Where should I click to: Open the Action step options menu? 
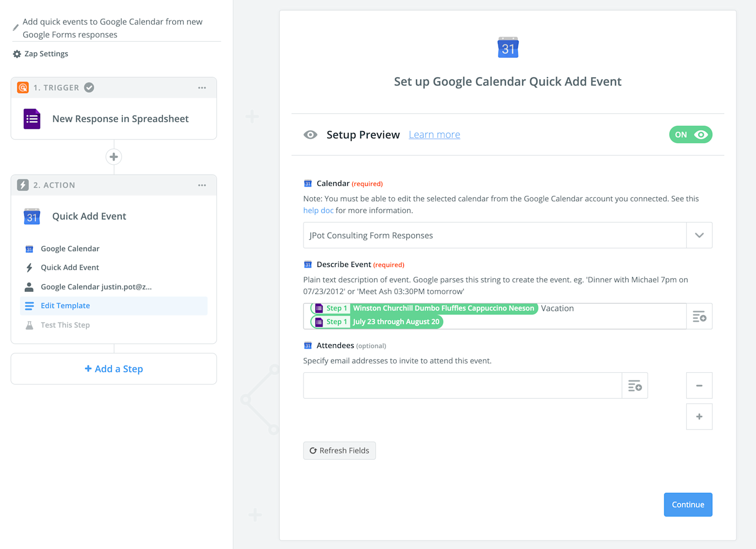point(202,185)
